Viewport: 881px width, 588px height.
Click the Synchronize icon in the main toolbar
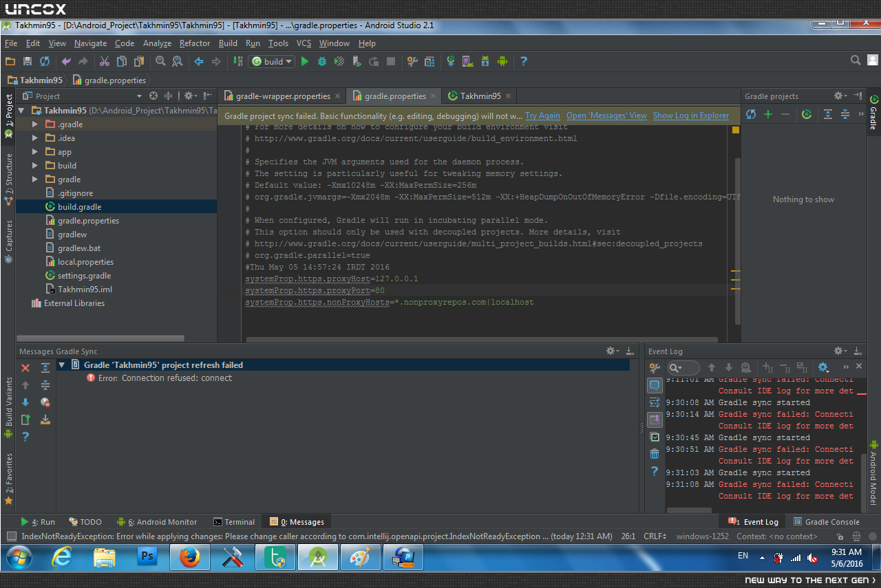coord(44,61)
